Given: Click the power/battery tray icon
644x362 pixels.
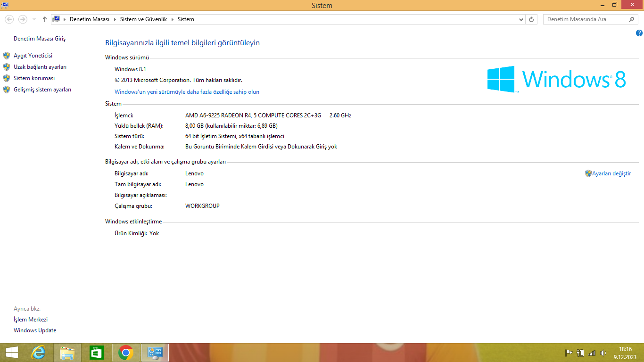Looking at the screenshot, I should tap(580, 353).
